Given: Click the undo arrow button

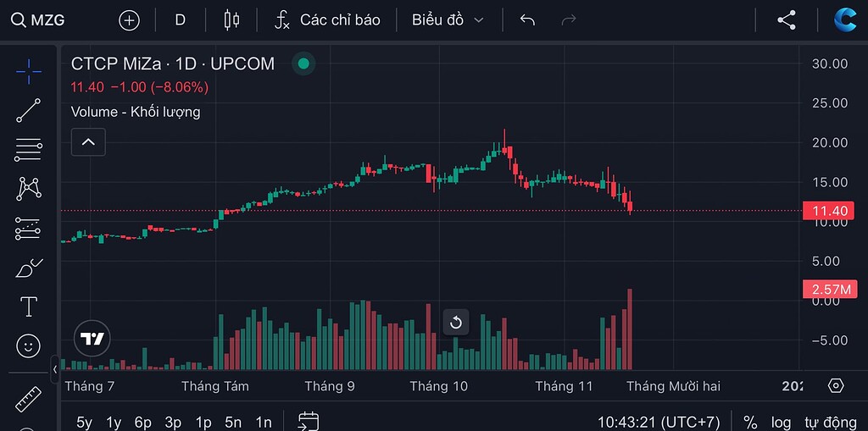Looking at the screenshot, I should [527, 19].
